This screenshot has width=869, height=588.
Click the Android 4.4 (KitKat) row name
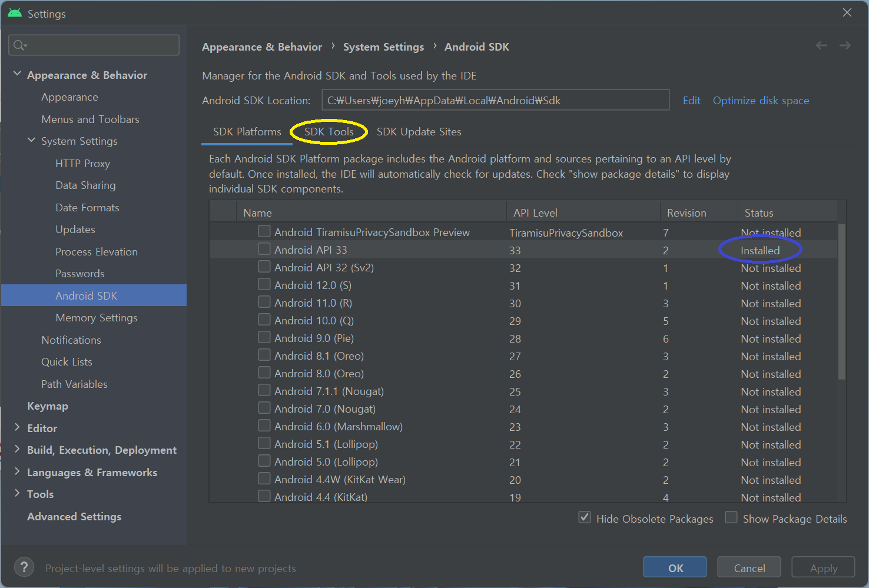(x=321, y=497)
